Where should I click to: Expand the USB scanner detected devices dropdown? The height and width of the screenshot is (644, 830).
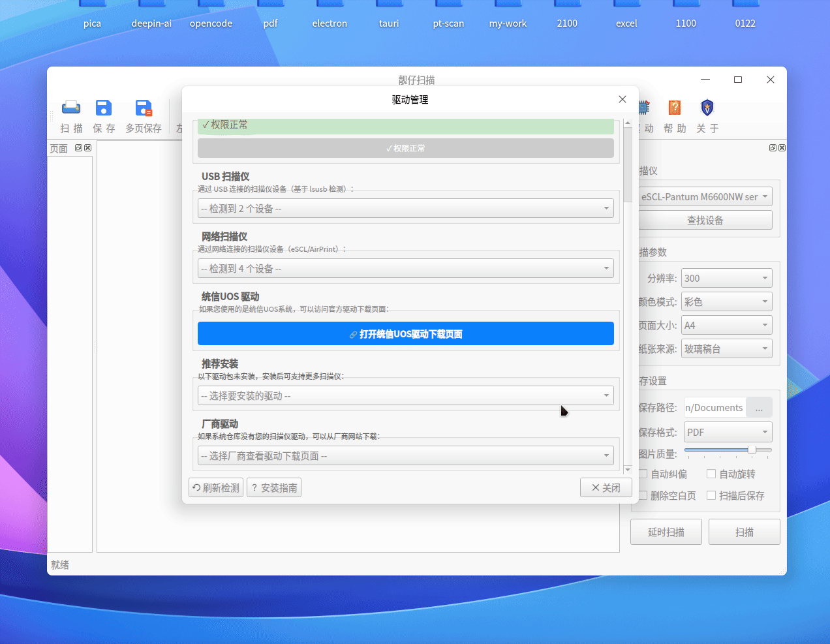click(405, 209)
